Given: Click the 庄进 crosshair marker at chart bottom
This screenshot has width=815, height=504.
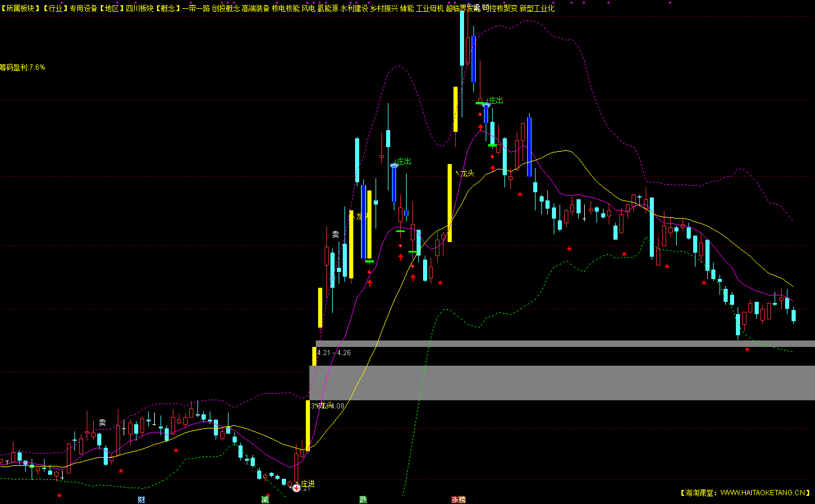Looking at the screenshot, I should [x=296, y=488].
